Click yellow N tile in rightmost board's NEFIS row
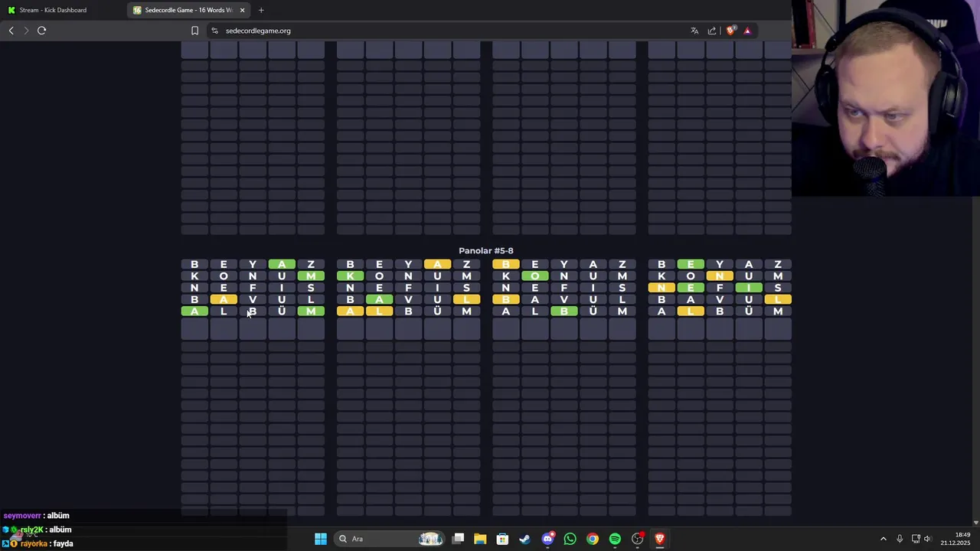The image size is (980, 551). coord(661,288)
